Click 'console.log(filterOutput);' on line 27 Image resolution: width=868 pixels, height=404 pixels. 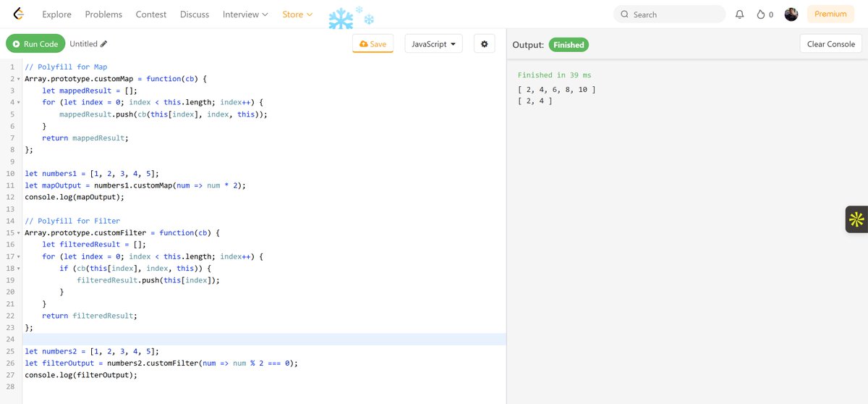81,375
